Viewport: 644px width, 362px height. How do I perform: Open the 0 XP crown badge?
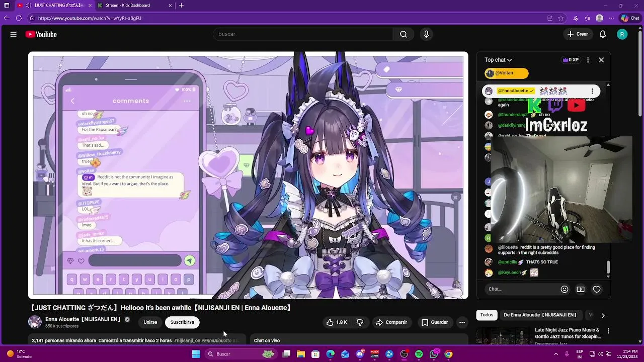(x=571, y=60)
